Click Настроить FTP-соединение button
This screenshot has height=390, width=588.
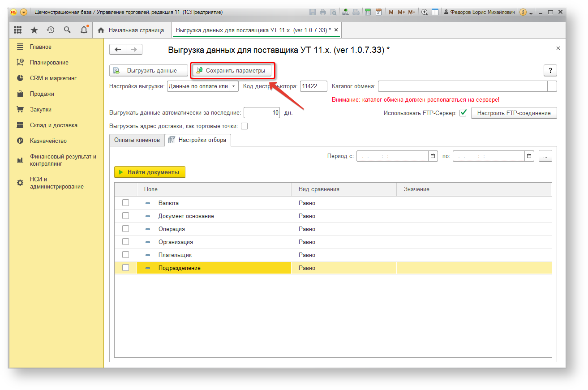click(514, 113)
